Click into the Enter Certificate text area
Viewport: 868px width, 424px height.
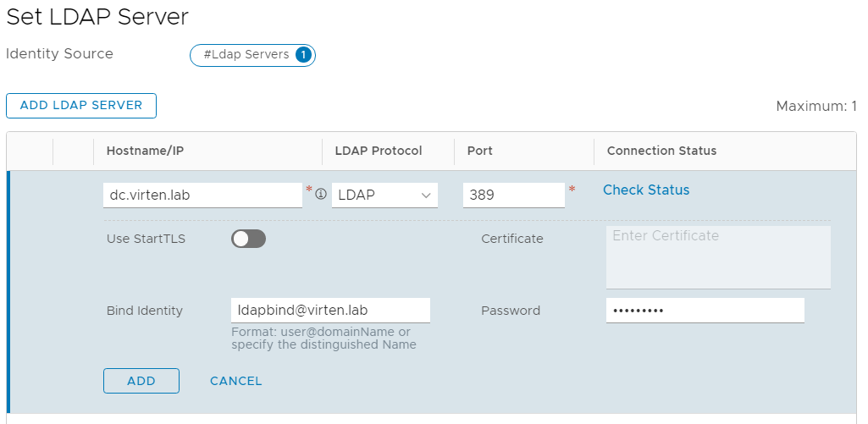718,256
